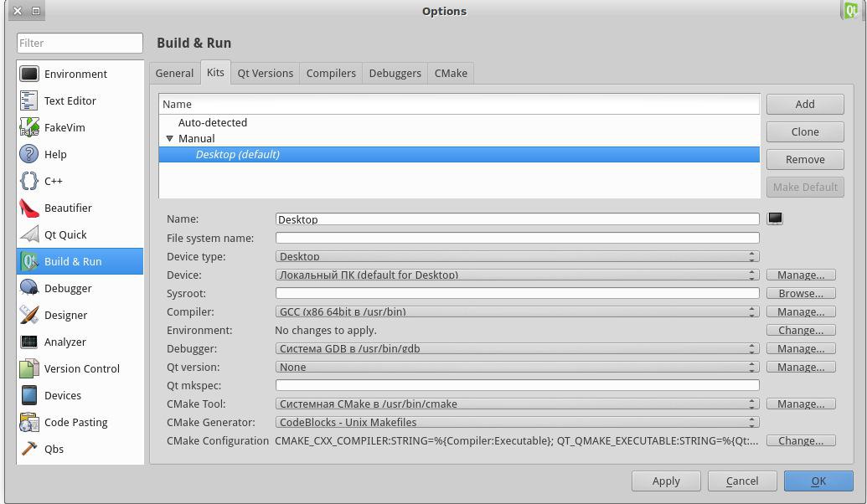Open the Qbs hammer icon
Image resolution: width=867 pixels, height=504 pixels.
pyautogui.click(x=28, y=449)
